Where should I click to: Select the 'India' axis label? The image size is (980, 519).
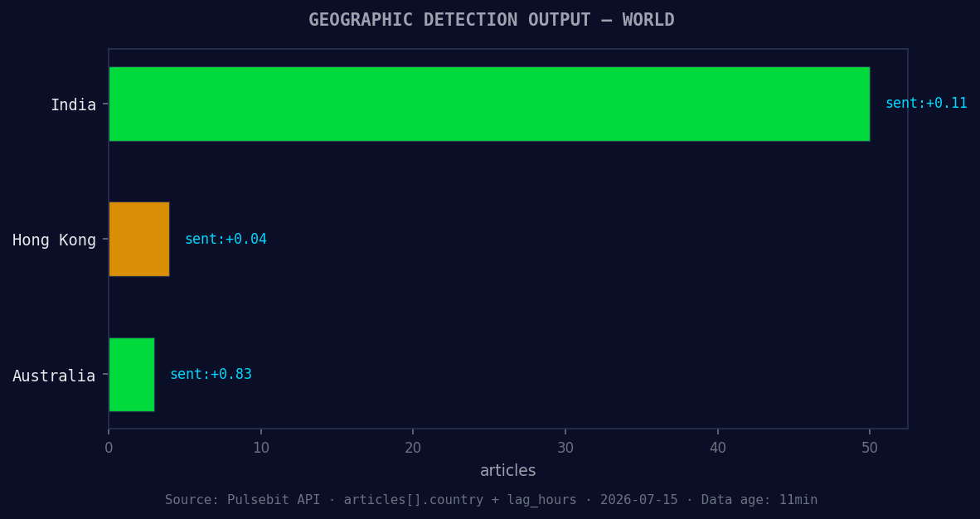coord(73,105)
